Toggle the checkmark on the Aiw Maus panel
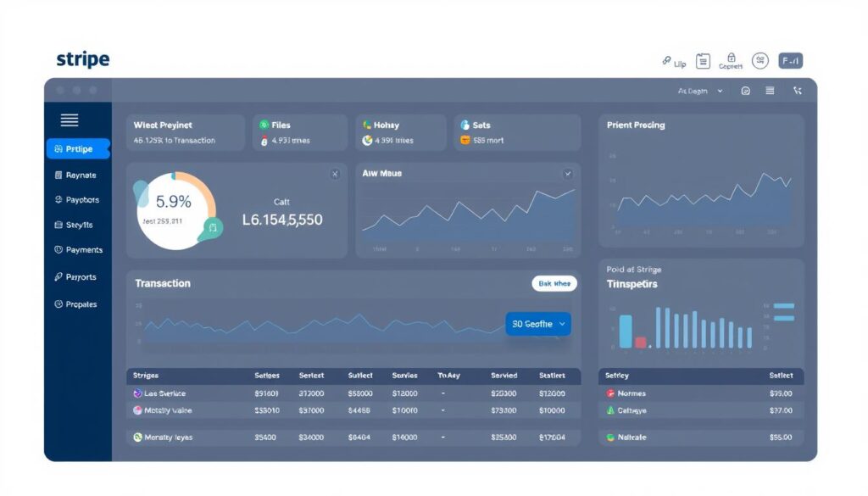 568,172
